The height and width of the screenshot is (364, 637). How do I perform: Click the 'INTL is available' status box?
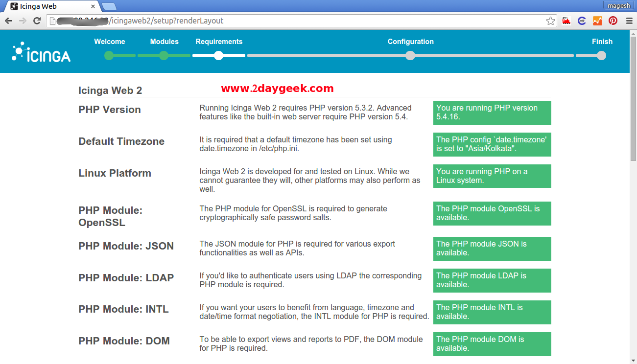tap(492, 312)
